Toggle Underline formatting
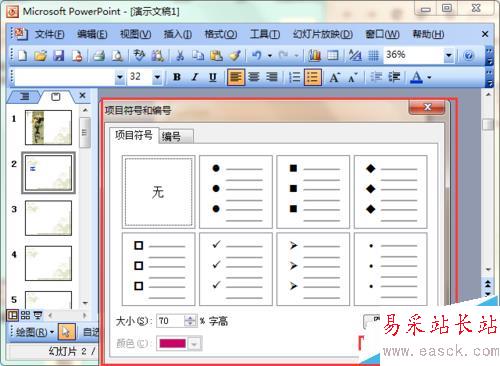The width and height of the screenshot is (500, 366). pyautogui.click(x=213, y=77)
